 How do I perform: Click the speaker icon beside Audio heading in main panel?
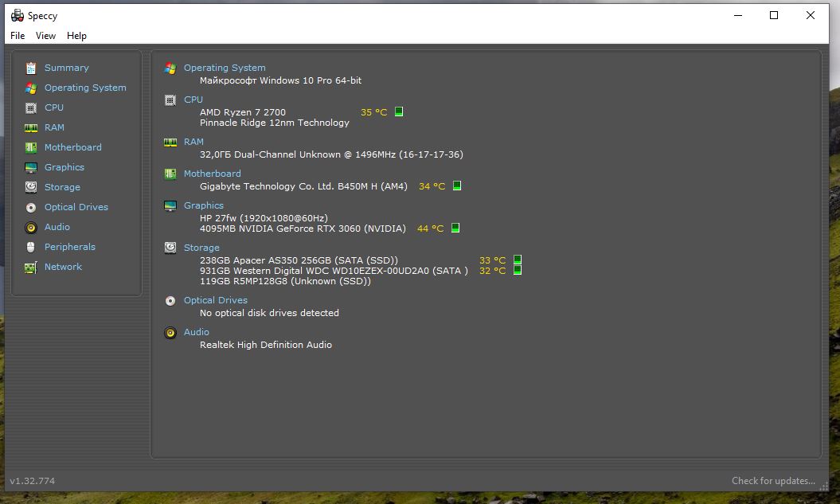170,333
